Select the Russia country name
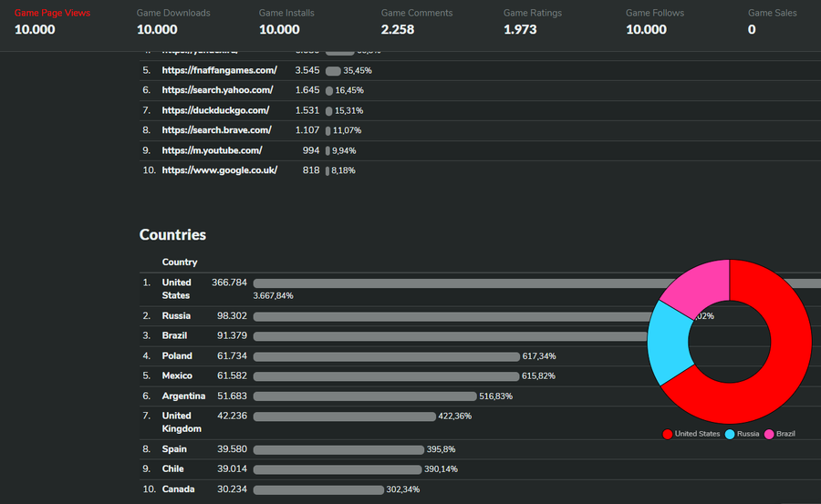 [x=176, y=315]
